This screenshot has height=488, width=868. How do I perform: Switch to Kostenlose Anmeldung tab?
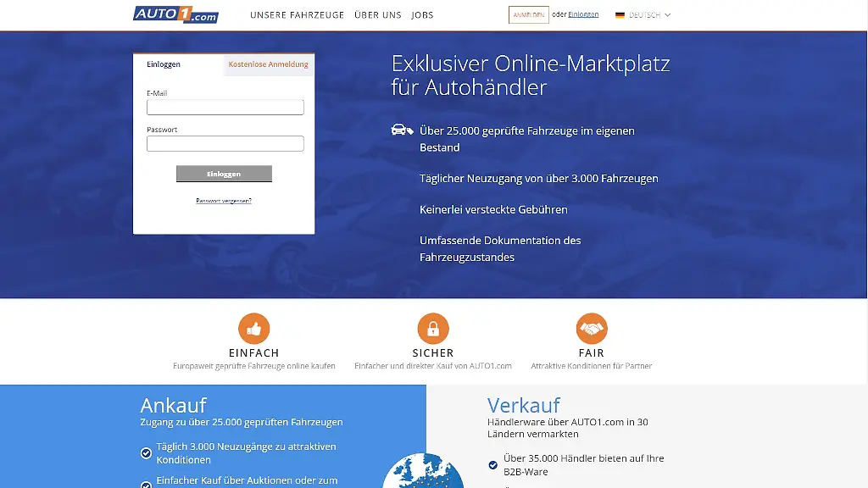pos(269,64)
